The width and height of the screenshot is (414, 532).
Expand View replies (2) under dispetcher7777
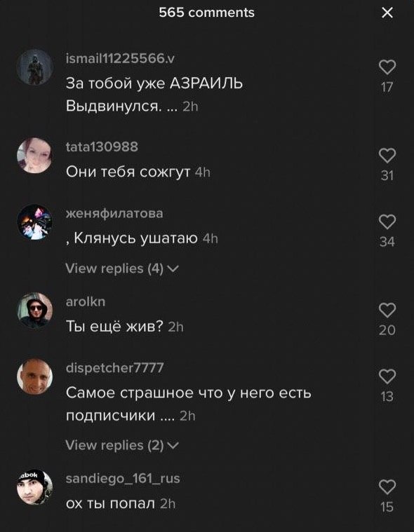click(x=122, y=445)
